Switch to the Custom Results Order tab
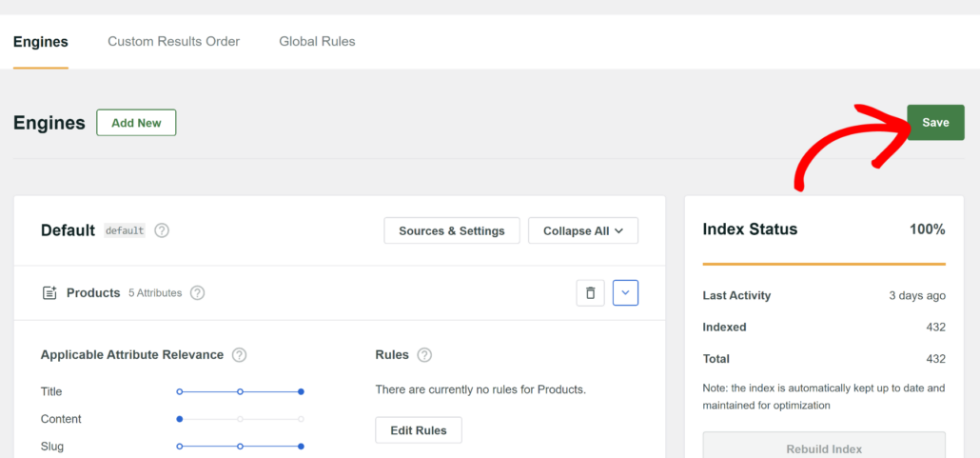 [x=173, y=42]
